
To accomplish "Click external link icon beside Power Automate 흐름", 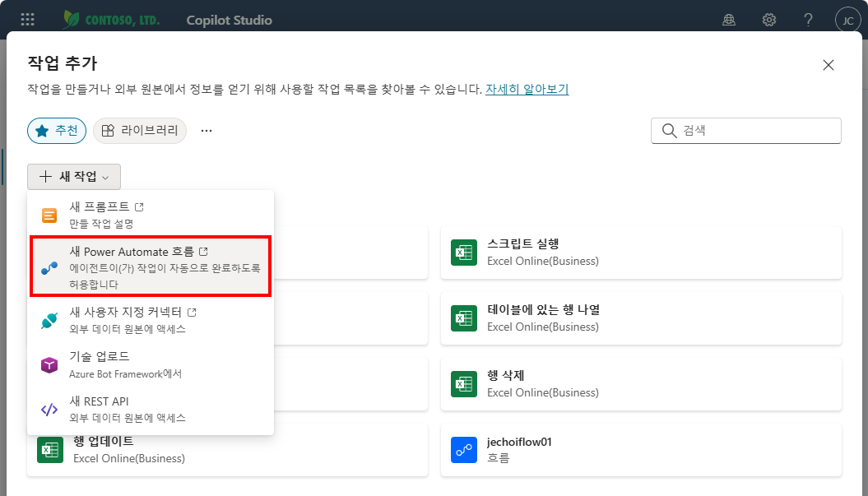I will pos(203,252).
